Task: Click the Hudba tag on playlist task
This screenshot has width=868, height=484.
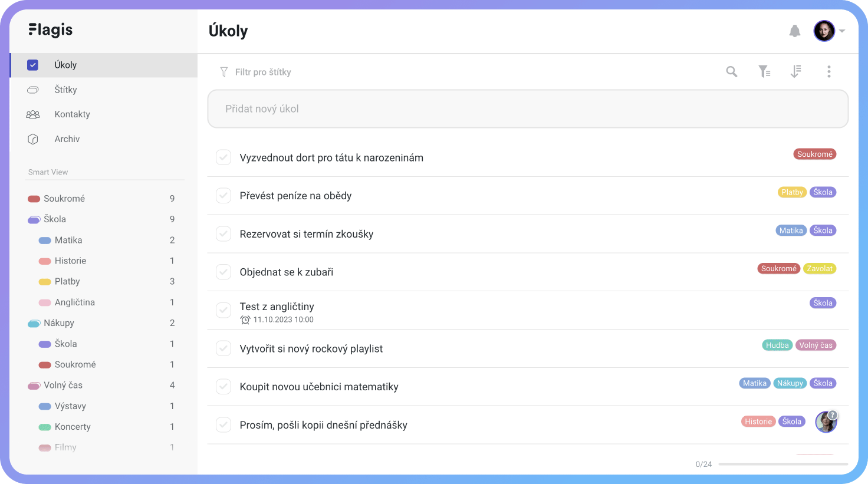Action: (777, 345)
